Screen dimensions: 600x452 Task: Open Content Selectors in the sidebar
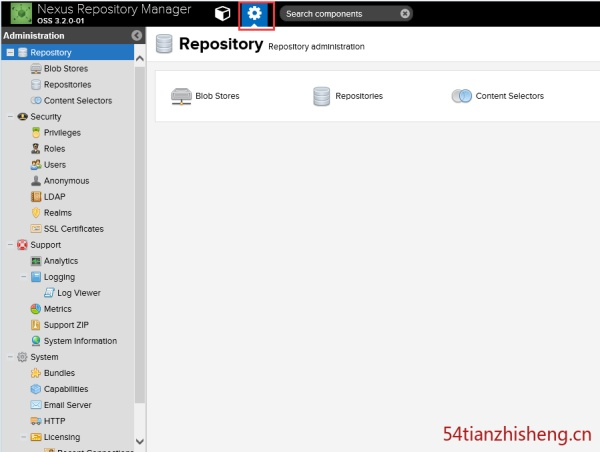(78, 101)
